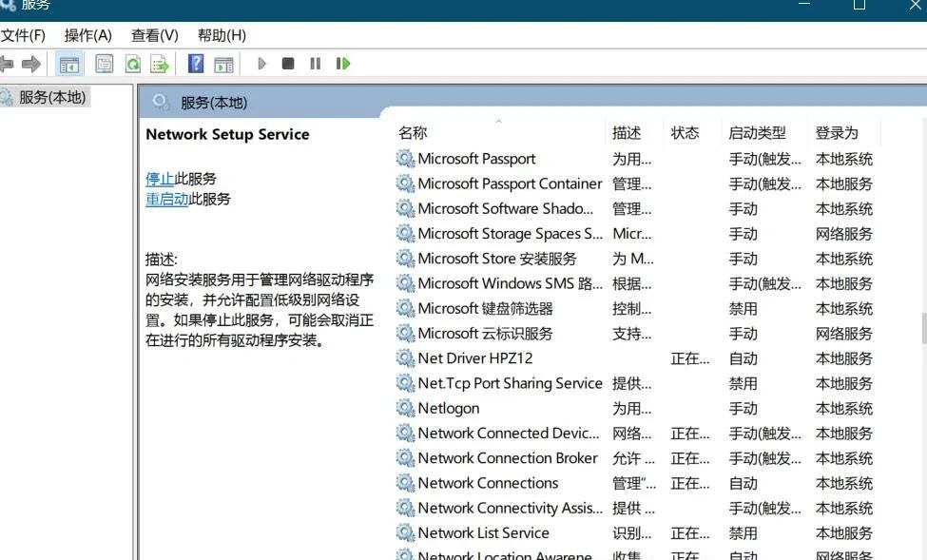Click the forward navigation arrow
Viewport: 927px width, 560px height.
pyautogui.click(x=31, y=63)
